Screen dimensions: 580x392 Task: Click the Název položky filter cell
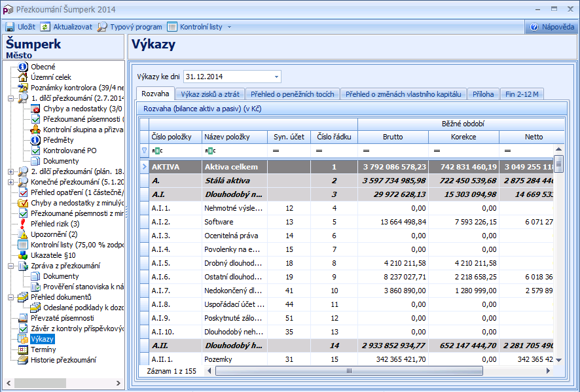(234, 151)
